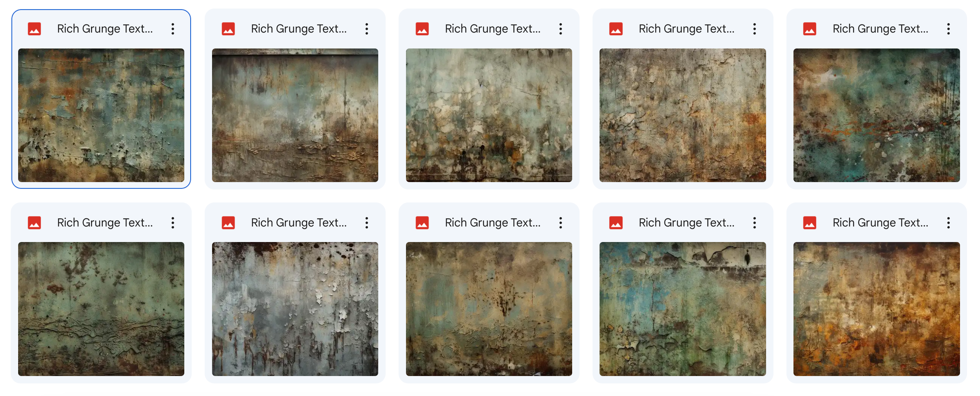
Task: Open three-dot menu of bottom row second file
Action: pyautogui.click(x=367, y=222)
